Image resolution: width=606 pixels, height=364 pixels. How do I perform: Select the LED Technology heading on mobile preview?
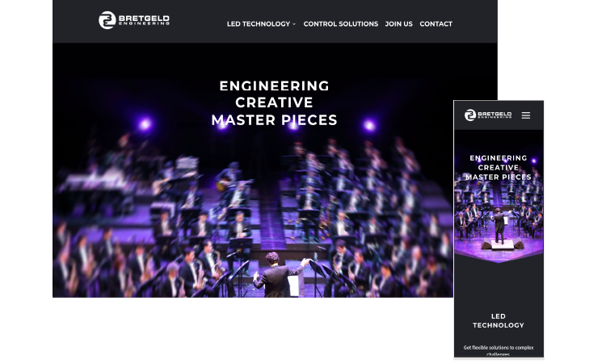[x=499, y=320]
